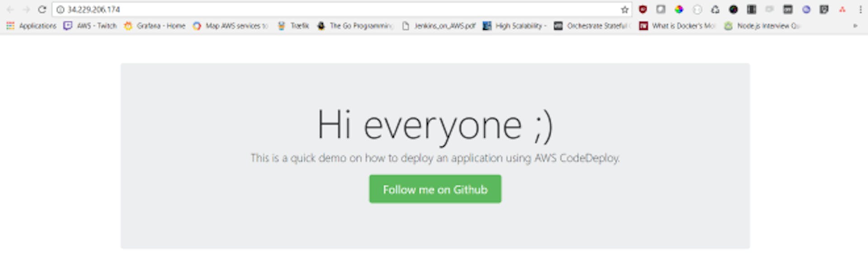The width and height of the screenshot is (868, 263).
Task: Open the Map AWS services bookmark
Action: click(231, 26)
